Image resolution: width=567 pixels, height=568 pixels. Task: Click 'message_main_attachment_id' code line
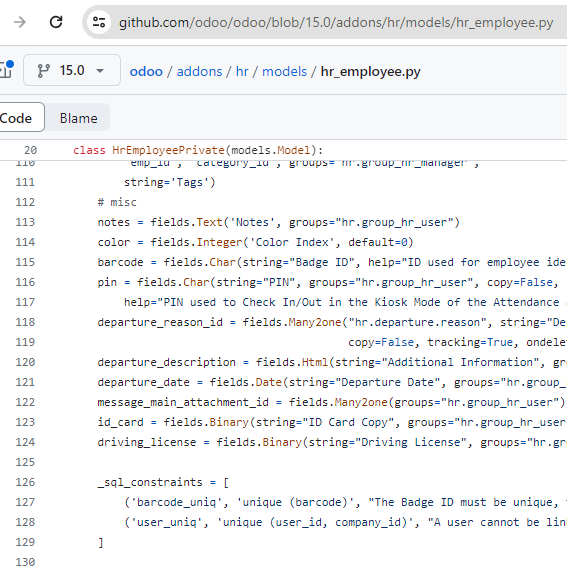click(331, 402)
